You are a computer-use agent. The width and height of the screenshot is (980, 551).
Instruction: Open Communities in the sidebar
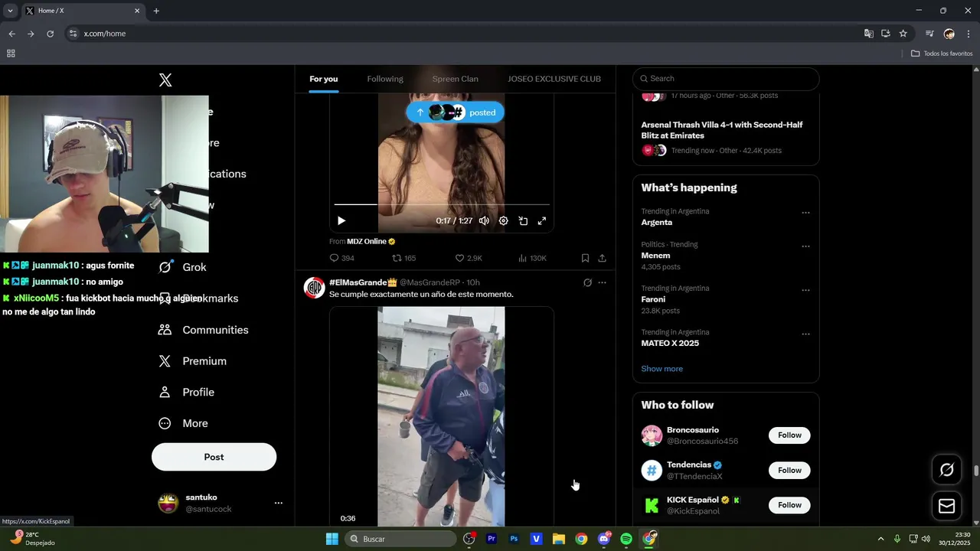tap(203, 330)
